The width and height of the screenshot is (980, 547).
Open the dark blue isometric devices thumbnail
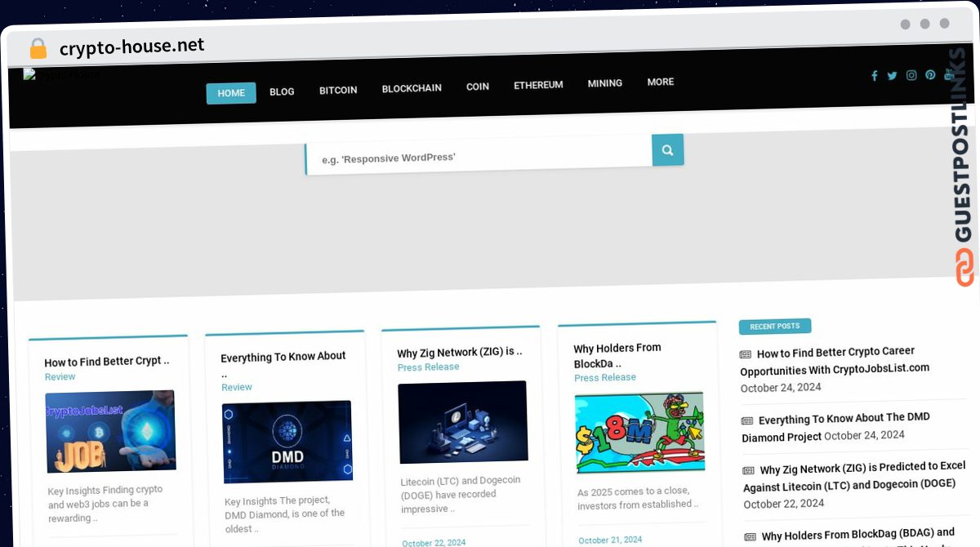[463, 422]
